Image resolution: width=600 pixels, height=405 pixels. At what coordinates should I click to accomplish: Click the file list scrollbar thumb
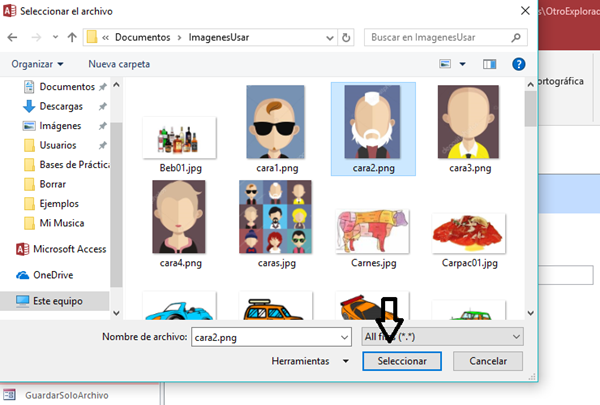click(x=530, y=109)
